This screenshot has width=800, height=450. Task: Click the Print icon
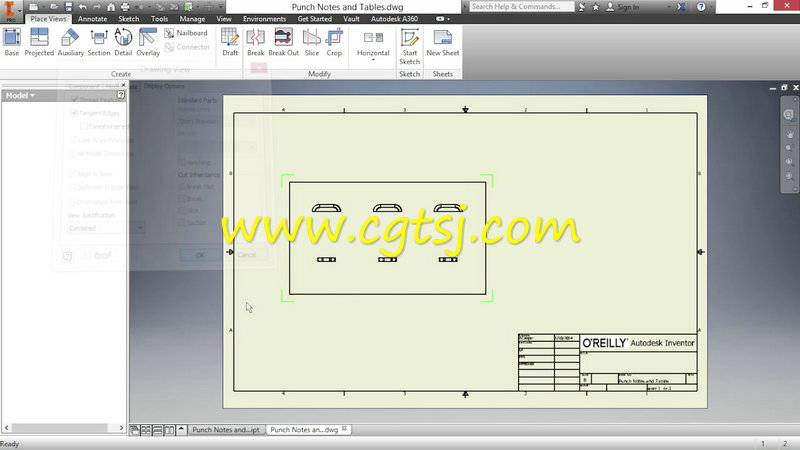point(125,7)
